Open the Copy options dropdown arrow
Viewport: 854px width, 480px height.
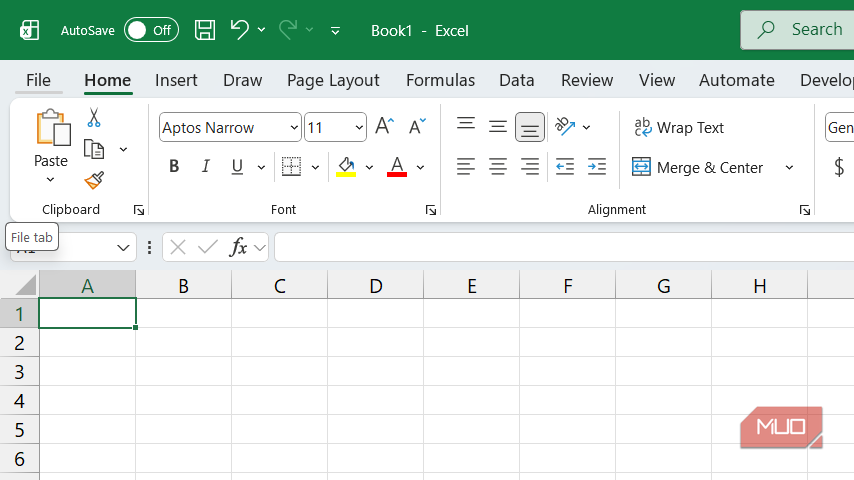(124, 149)
